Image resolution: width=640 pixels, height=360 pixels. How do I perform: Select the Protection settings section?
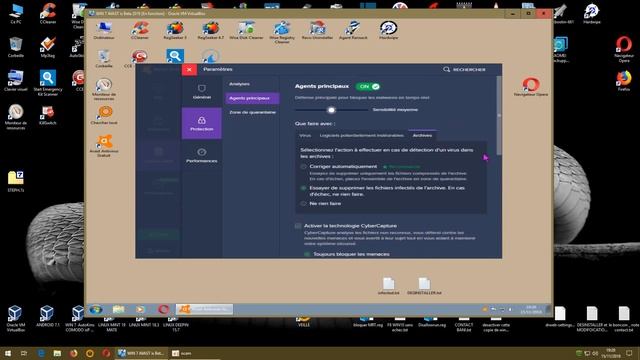coord(202,123)
